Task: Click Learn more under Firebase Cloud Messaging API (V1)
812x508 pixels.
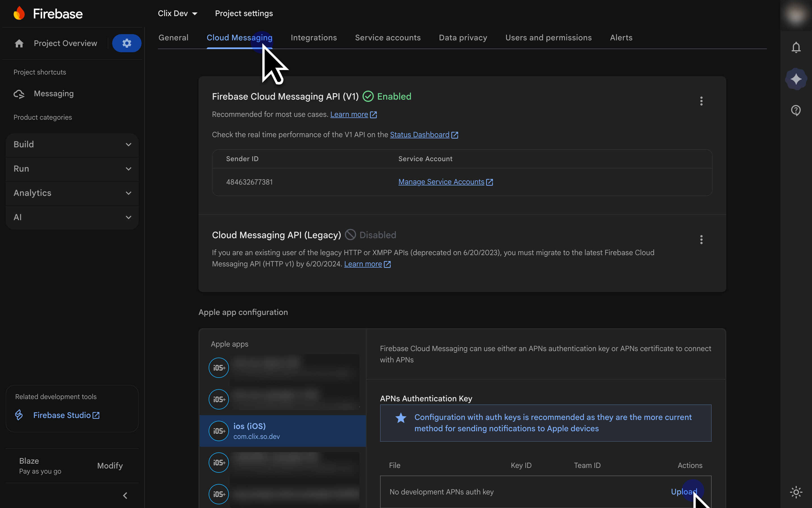Action: click(x=349, y=115)
